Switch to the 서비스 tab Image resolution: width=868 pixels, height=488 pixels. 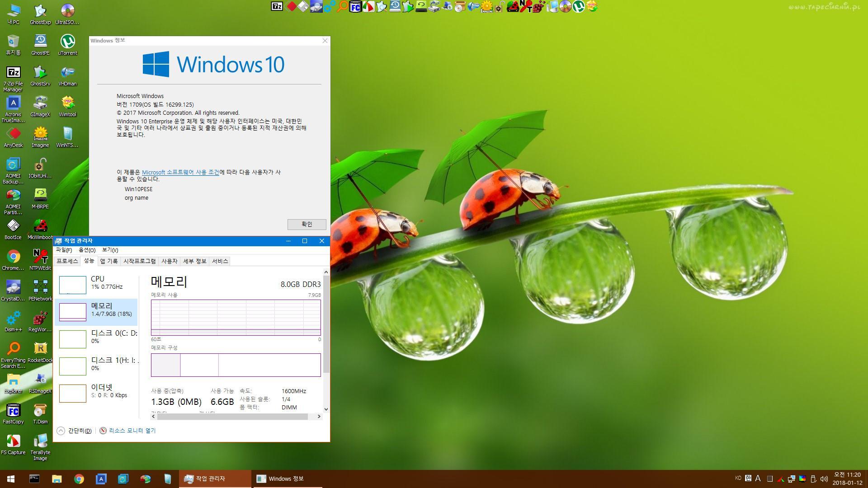pos(220,261)
